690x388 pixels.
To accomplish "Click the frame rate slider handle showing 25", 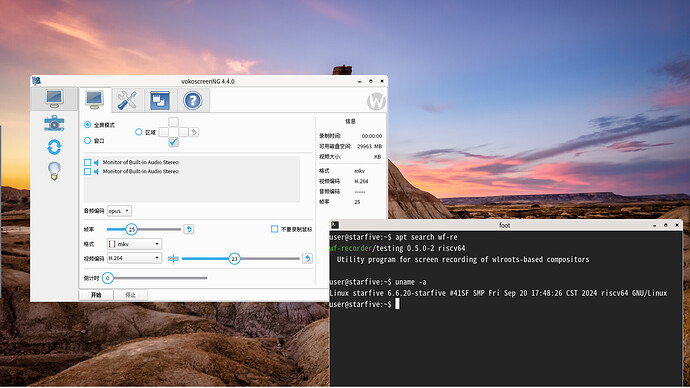I will point(131,229).
